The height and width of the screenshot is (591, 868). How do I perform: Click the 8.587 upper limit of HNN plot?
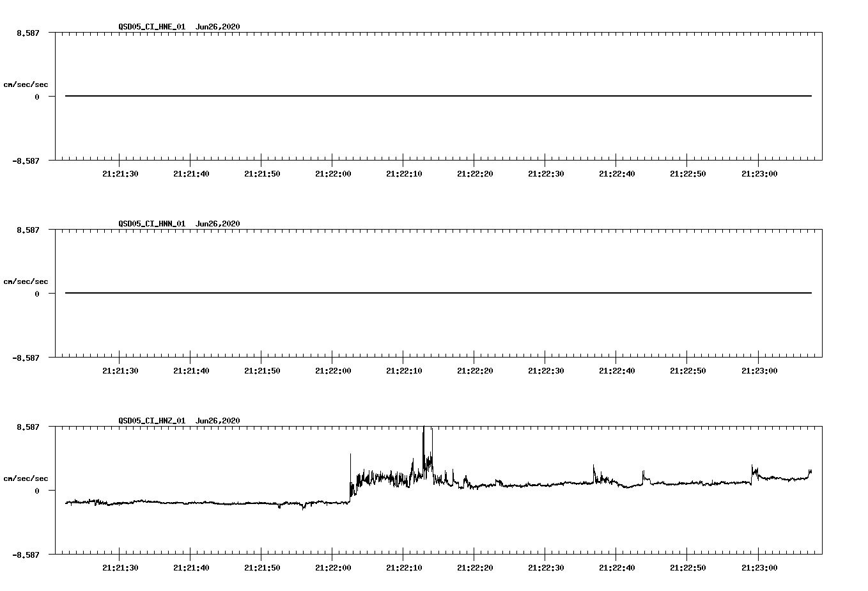point(28,230)
